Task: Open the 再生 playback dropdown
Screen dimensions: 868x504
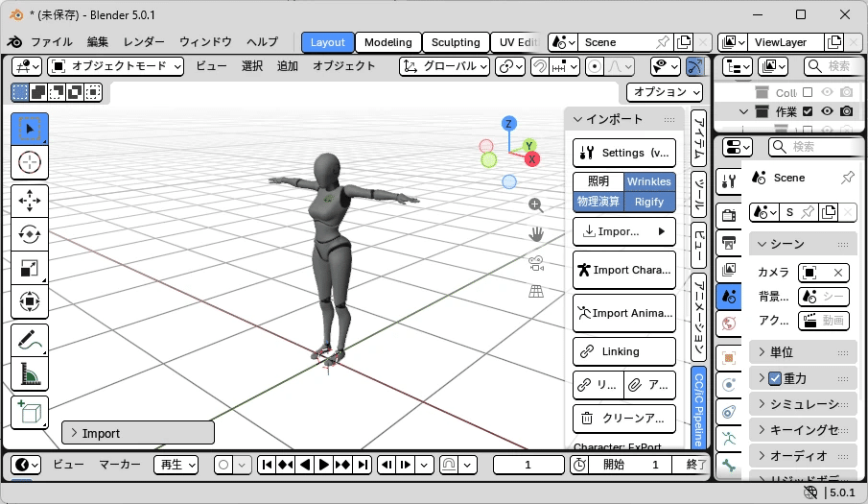Action: coord(176,465)
